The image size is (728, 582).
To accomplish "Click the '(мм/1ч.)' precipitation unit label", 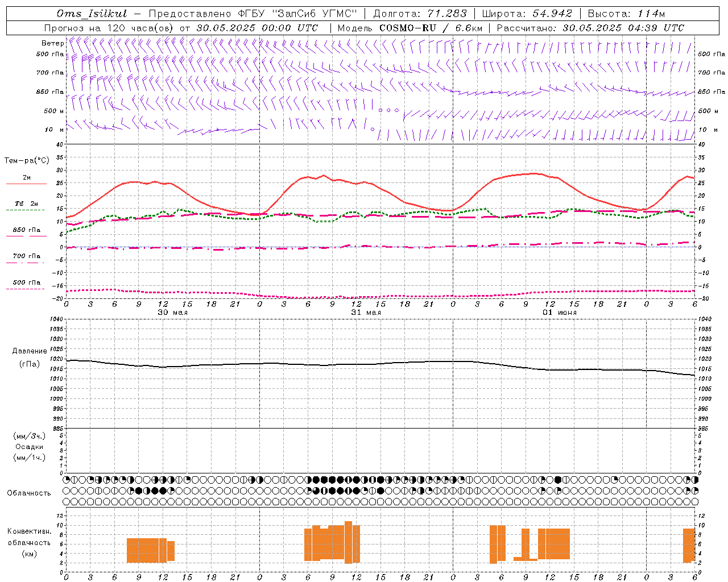I will click(x=30, y=458).
